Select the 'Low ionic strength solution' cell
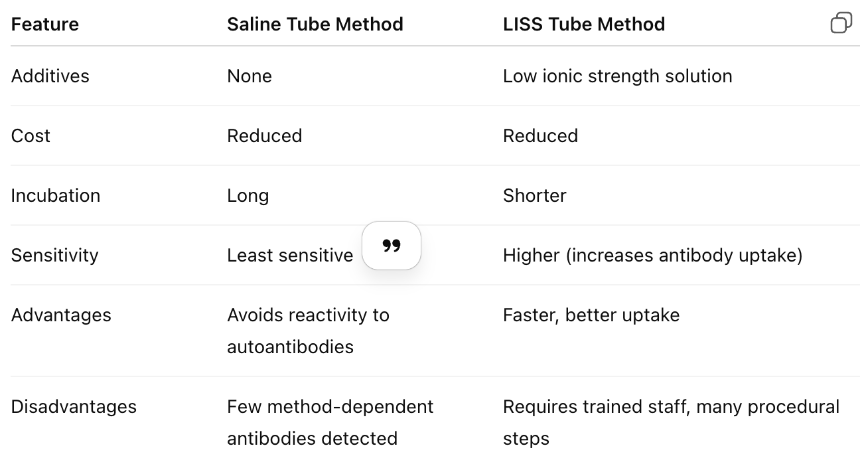 click(x=617, y=76)
